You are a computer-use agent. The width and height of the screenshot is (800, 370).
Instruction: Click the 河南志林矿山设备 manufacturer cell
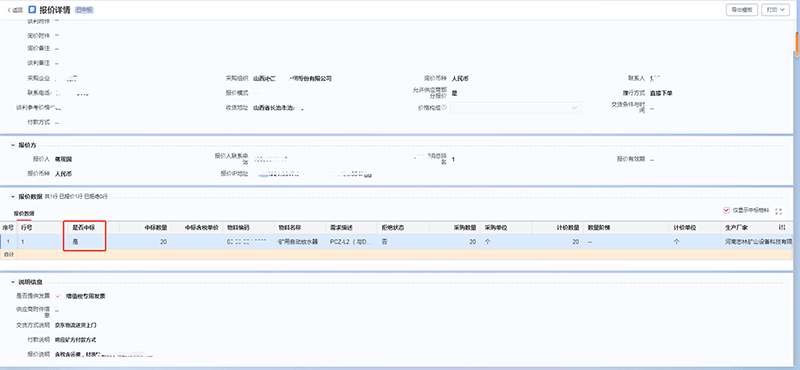click(758, 242)
